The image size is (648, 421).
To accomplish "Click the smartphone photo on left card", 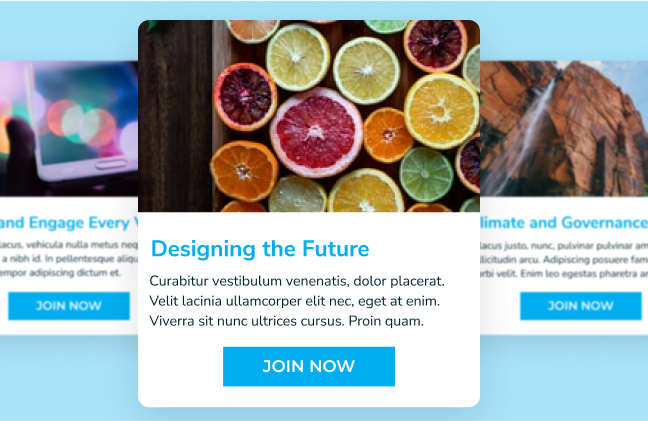I will (69, 128).
